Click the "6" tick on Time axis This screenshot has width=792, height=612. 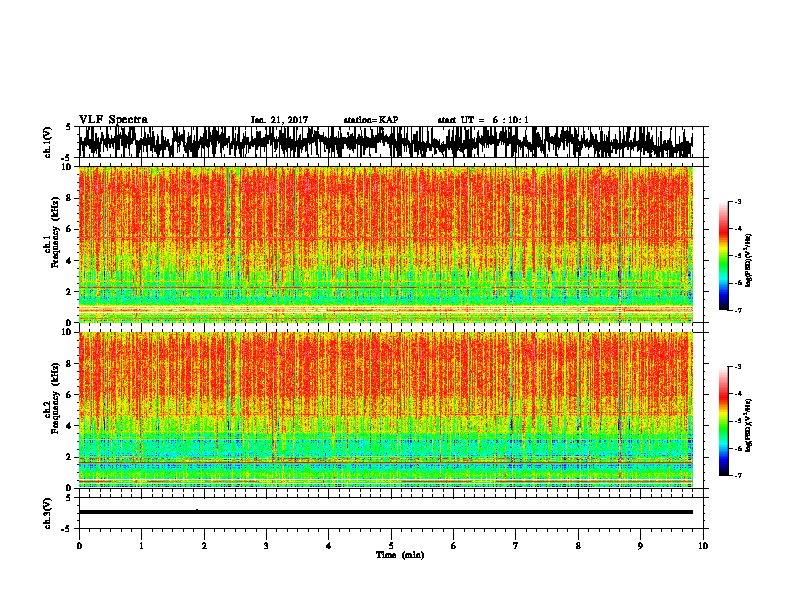[x=454, y=546]
